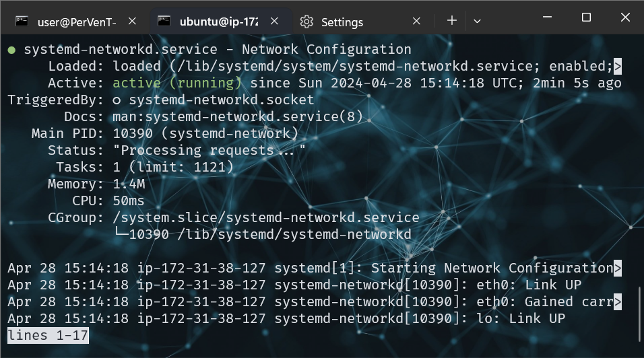Close the ubuntu@ip-172 tab
The height and width of the screenshot is (358, 644).
click(274, 22)
